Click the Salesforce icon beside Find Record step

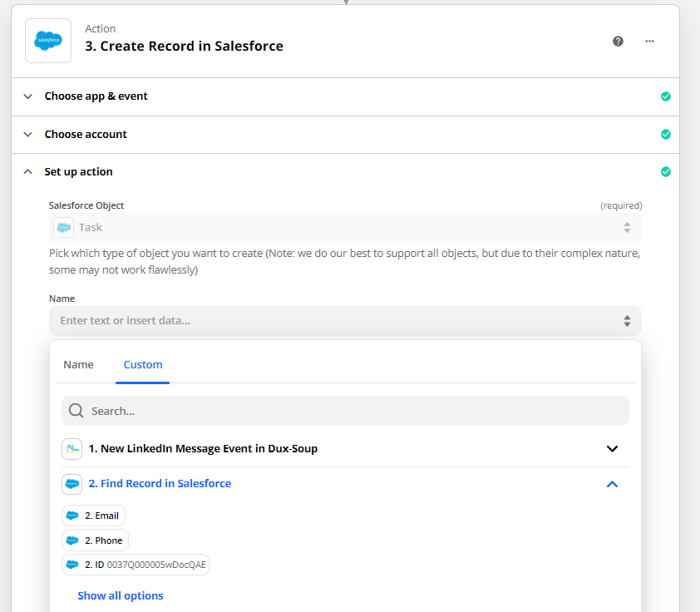tap(71, 484)
